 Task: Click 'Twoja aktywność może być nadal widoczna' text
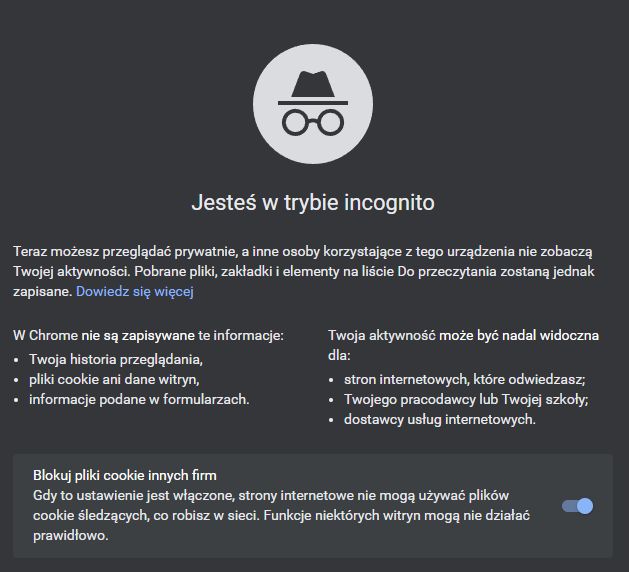463,335
